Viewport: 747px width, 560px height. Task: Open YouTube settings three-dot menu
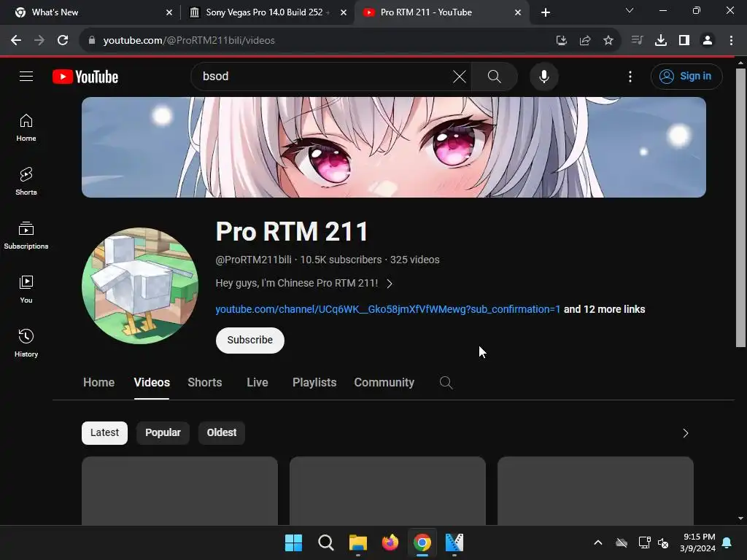(x=630, y=76)
